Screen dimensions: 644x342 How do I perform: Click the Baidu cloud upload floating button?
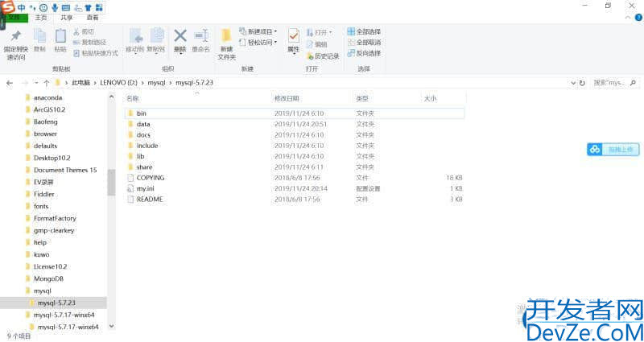click(612, 149)
